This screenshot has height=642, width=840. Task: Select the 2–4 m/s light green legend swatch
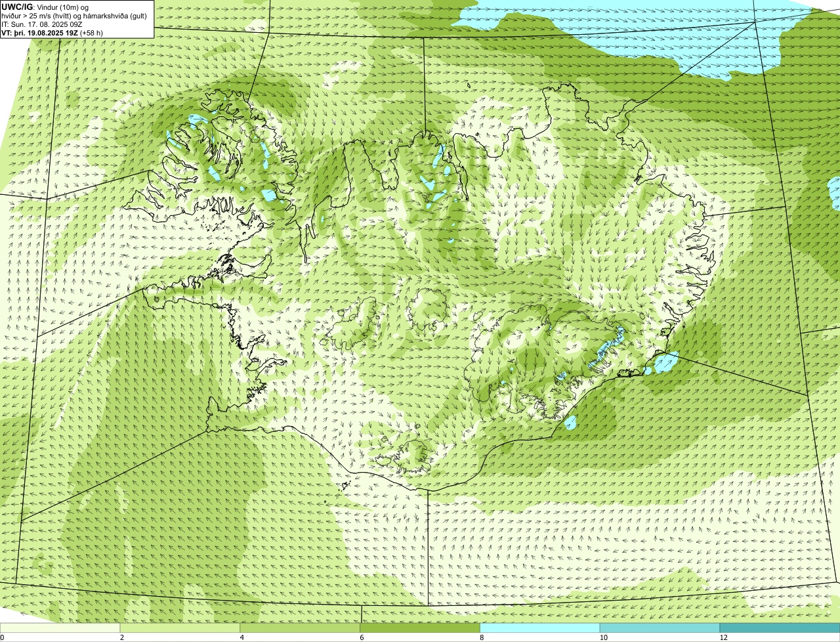point(180,628)
